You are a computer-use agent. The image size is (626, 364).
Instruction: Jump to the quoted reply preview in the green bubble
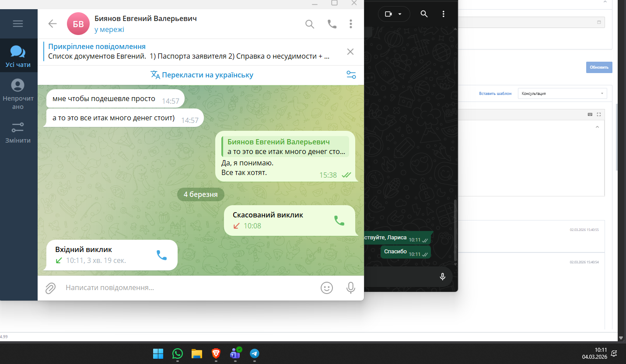click(285, 147)
